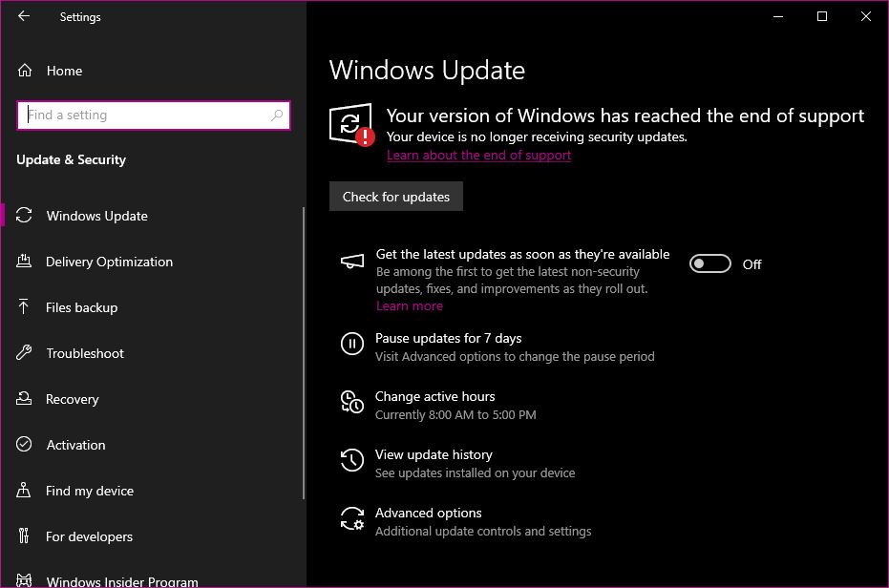Screen dimensions: 889x588
Task: Maximize the Settings window
Action: [x=822, y=16]
